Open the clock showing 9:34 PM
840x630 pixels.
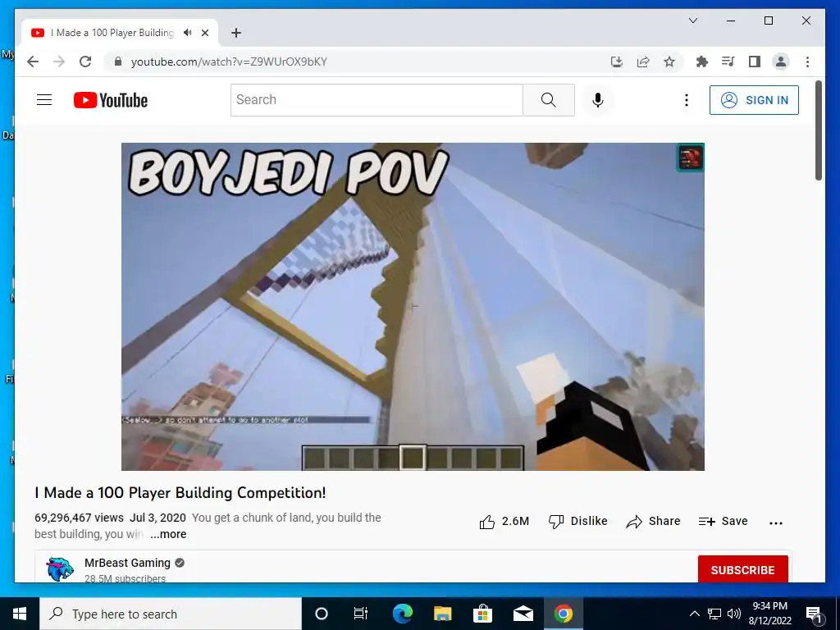(x=769, y=614)
